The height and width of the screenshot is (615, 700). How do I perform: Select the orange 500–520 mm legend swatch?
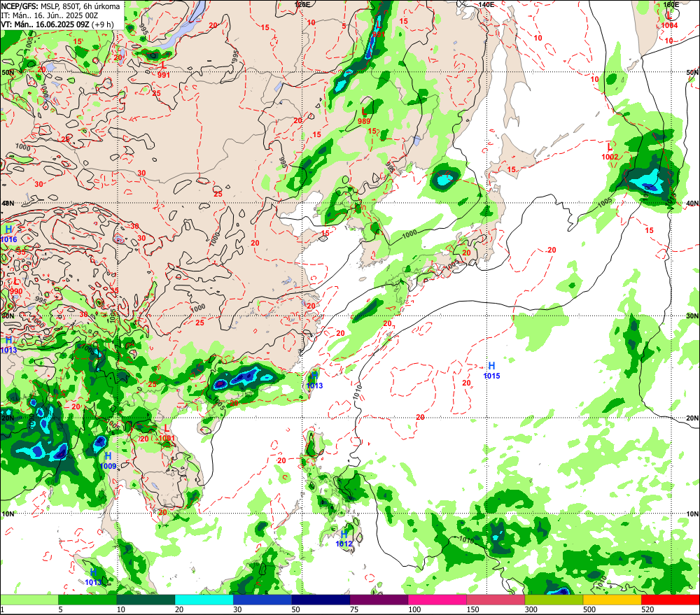[612, 600]
